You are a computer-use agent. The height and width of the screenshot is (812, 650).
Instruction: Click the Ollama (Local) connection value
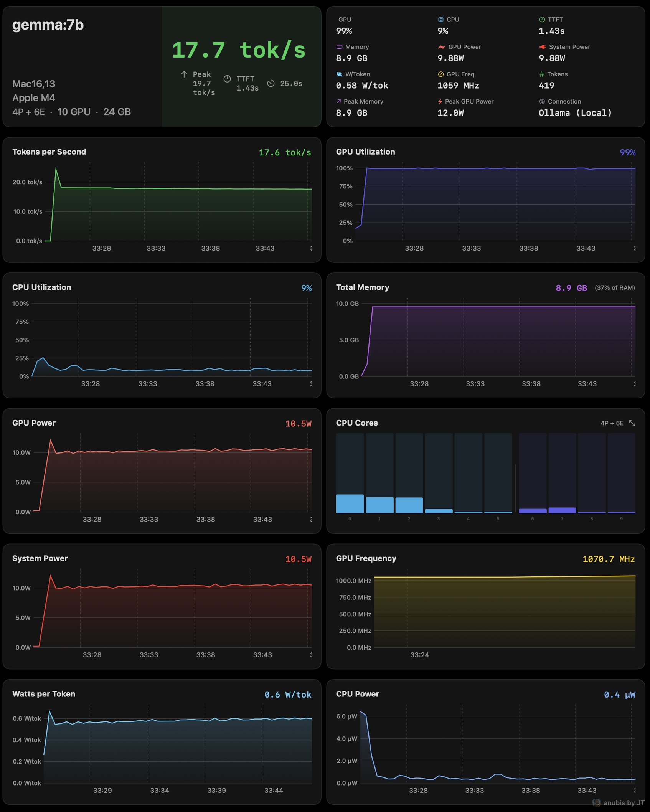(575, 113)
